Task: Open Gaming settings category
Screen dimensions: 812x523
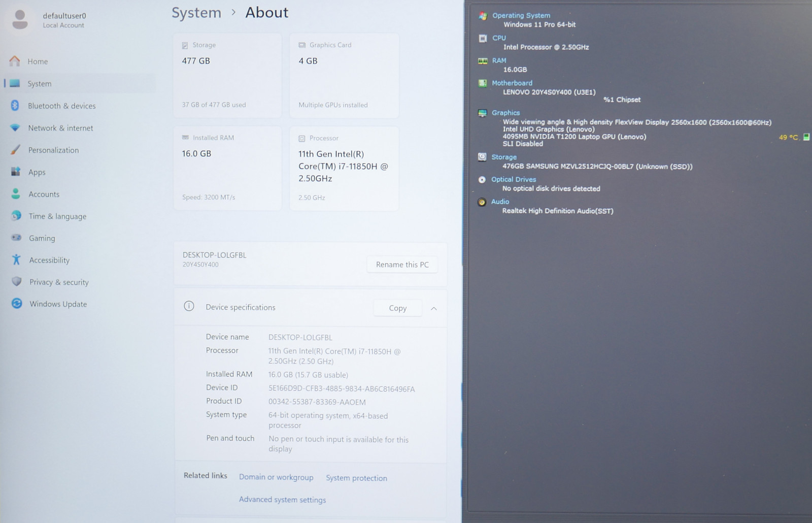Action: (x=42, y=238)
